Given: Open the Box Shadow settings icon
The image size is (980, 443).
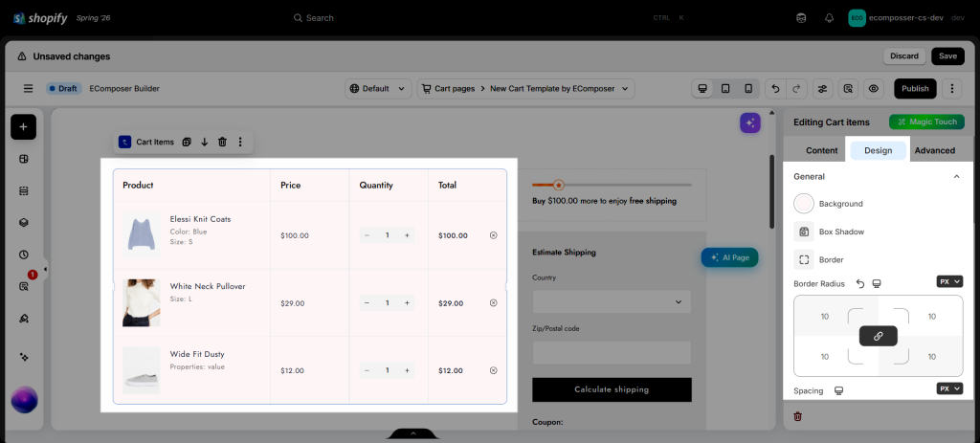Looking at the screenshot, I should pos(804,232).
